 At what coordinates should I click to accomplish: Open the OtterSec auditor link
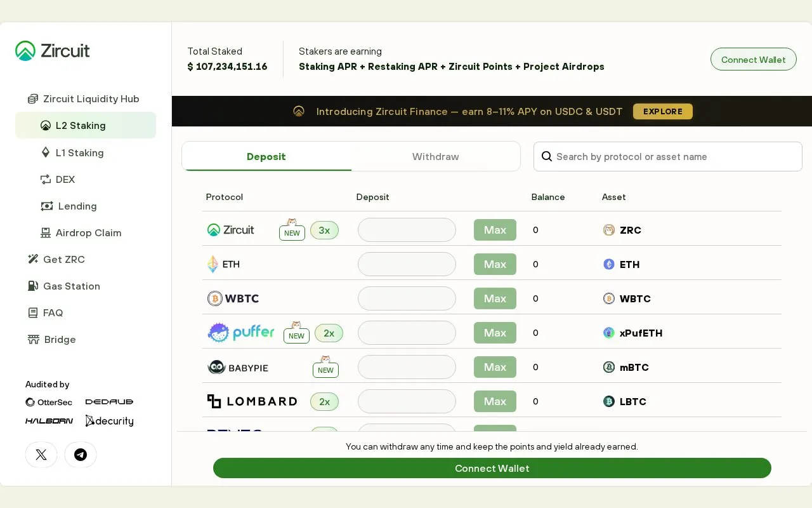(49, 402)
